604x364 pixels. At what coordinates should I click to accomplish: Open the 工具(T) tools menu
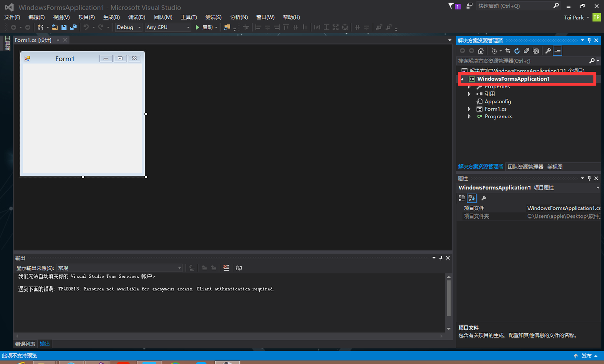(x=189, y=17)
